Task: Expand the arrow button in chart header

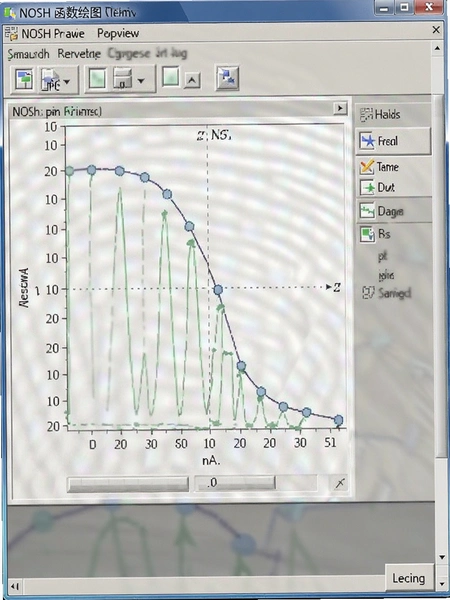Action: [x=340, y=108]
